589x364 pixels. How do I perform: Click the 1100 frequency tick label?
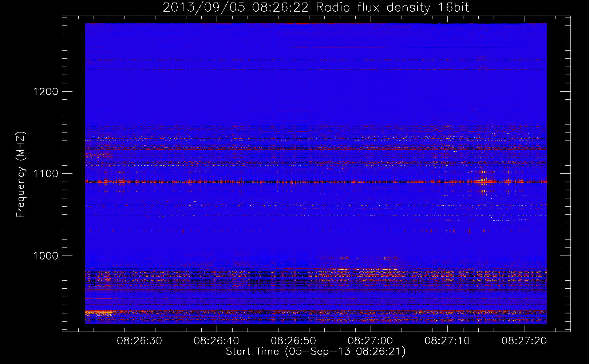click(46, 174)
